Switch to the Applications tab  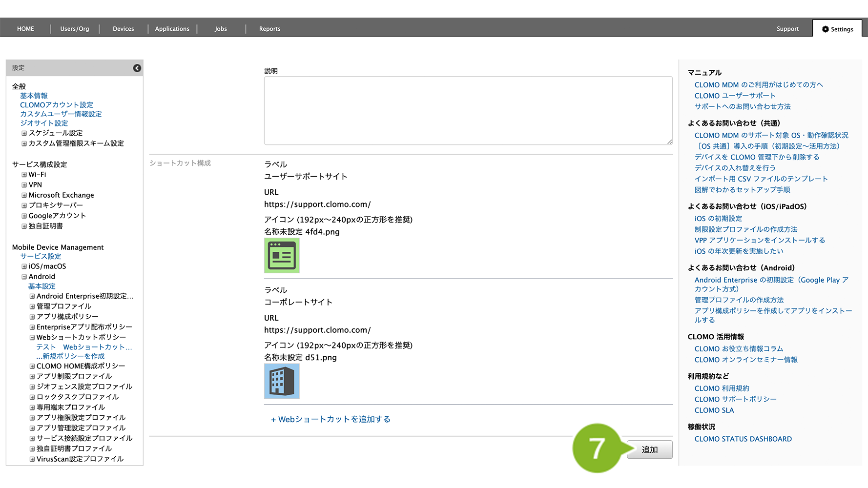pos(172,29)
